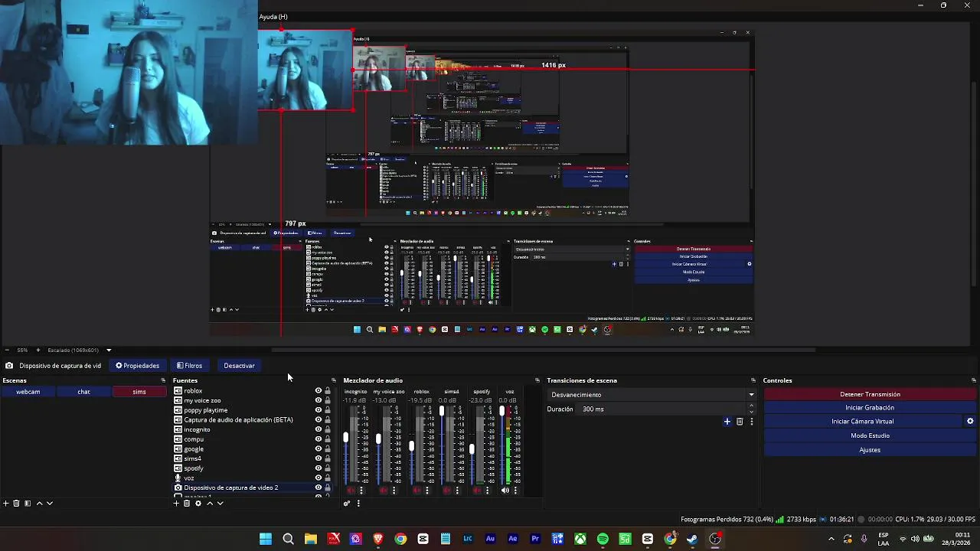Open scene filters icon in Escenas toolbar
Viewport: 980px width, 551px height.
pos(28,504)
